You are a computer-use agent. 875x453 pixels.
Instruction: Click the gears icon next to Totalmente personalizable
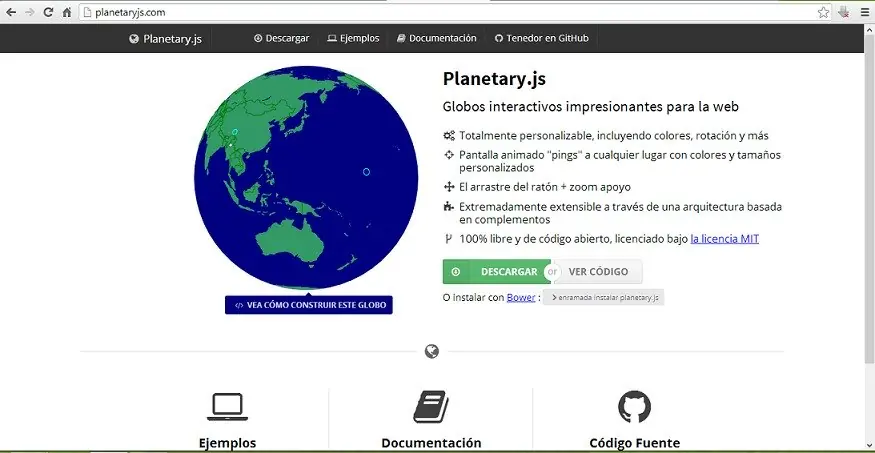(x=449, y=136)
